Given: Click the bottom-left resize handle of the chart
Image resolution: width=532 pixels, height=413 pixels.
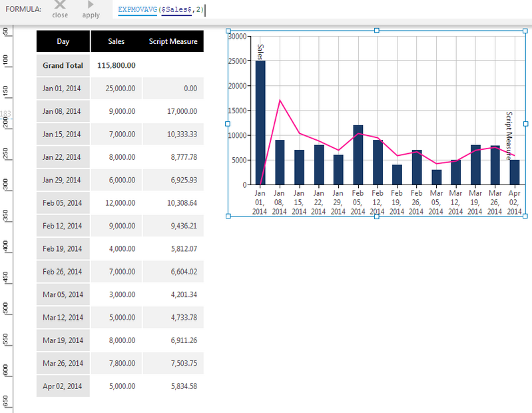Looking at the screenshot, I should coord(228,216).
